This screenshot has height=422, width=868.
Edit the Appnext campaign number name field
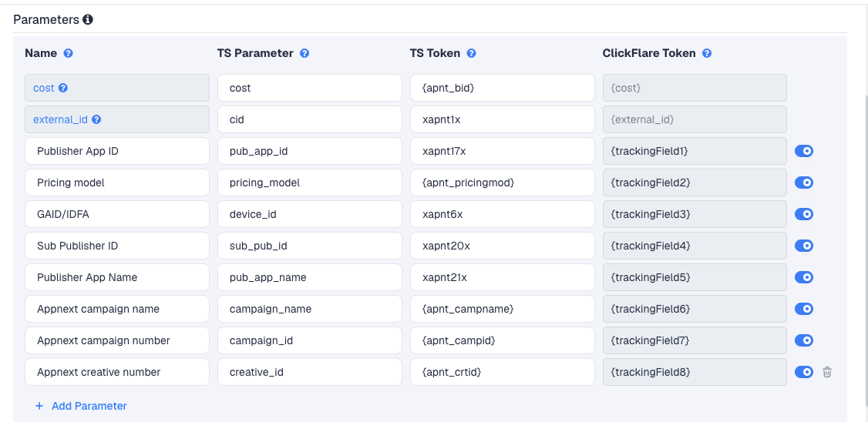[117, 340]
